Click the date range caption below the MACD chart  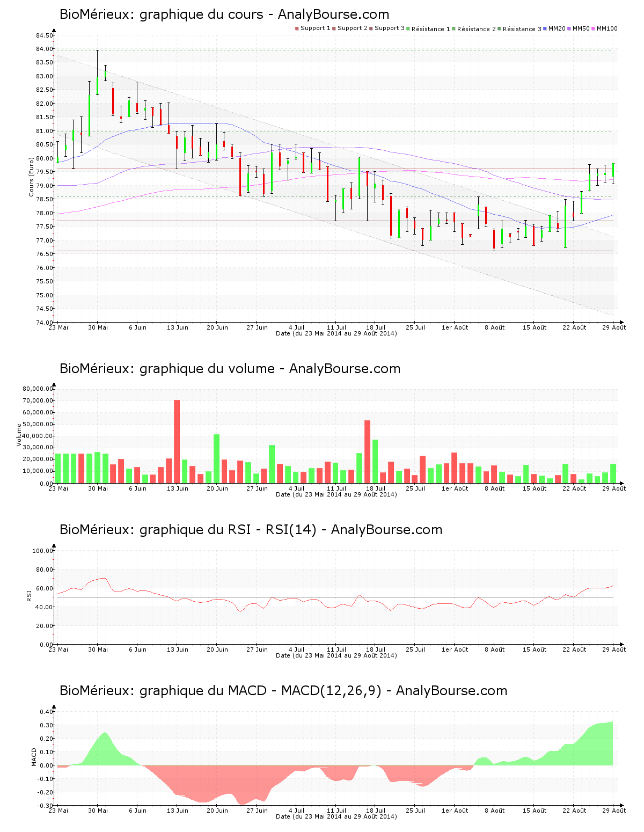pos(336,816)
